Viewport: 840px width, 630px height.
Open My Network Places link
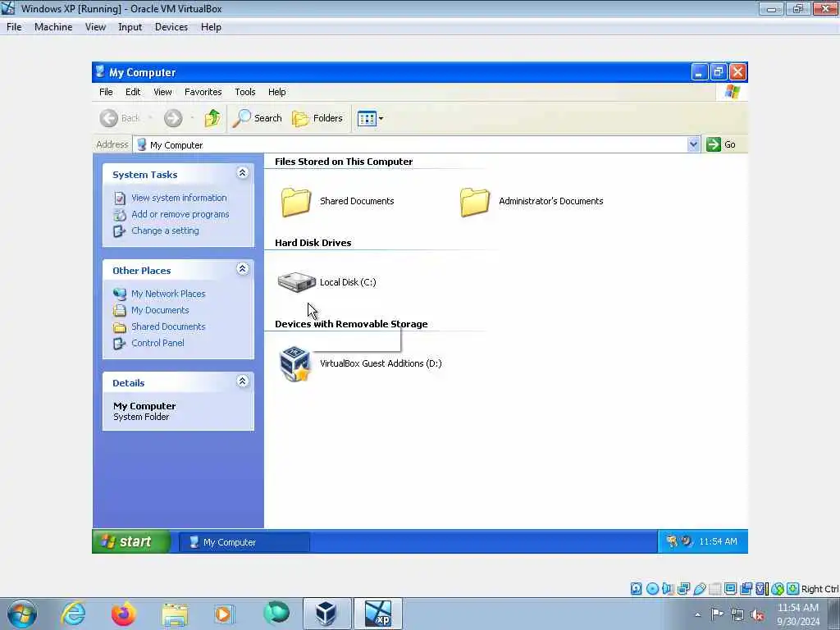point(168,294)
